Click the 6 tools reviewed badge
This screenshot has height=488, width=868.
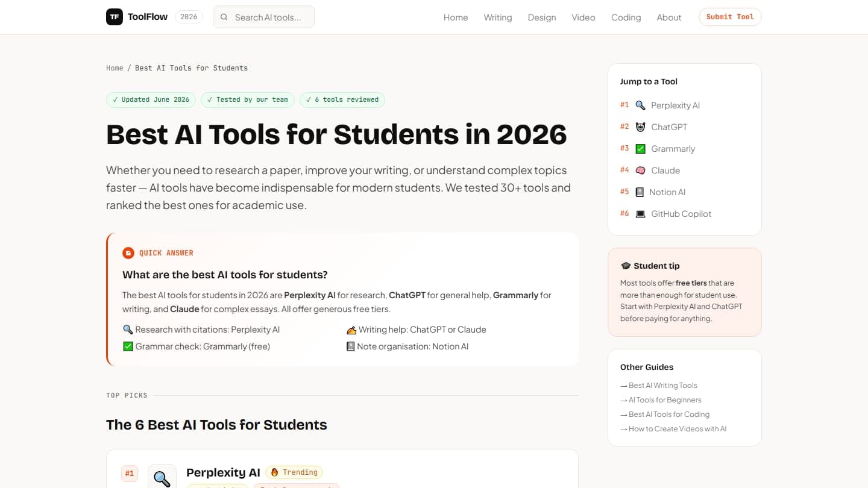coord(342,100)
